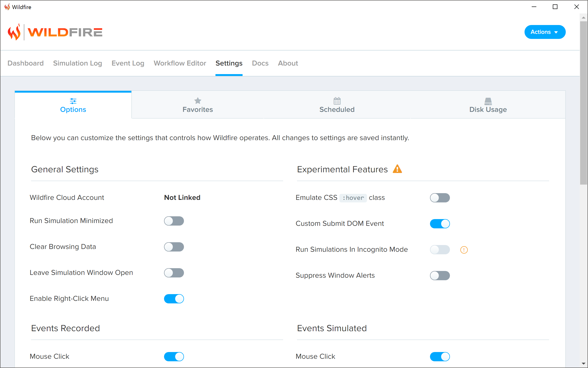
Task: Click the Events Recorded heading
Action: (x=66, y=328)
